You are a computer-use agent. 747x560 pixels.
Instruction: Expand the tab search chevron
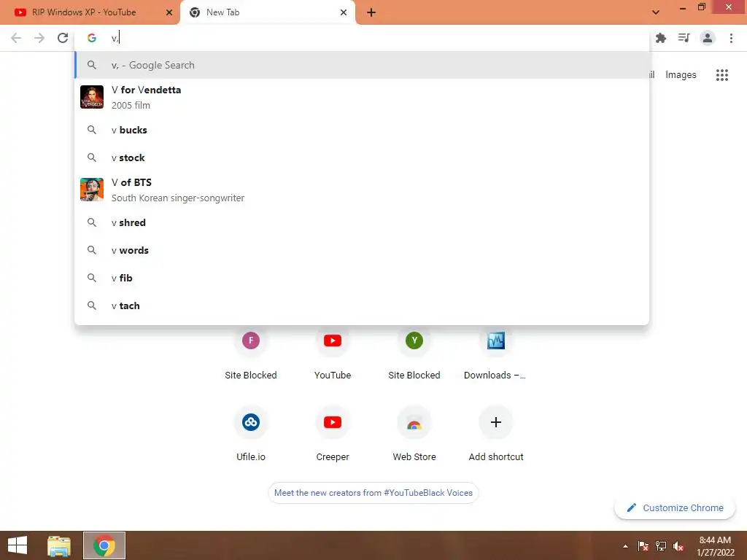coord(656,12)
